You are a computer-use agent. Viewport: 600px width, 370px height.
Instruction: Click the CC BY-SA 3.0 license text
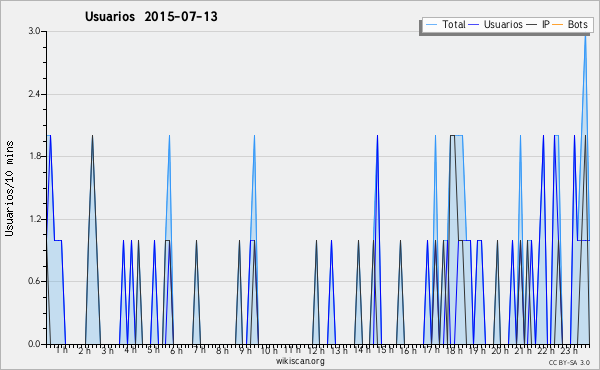569,362
